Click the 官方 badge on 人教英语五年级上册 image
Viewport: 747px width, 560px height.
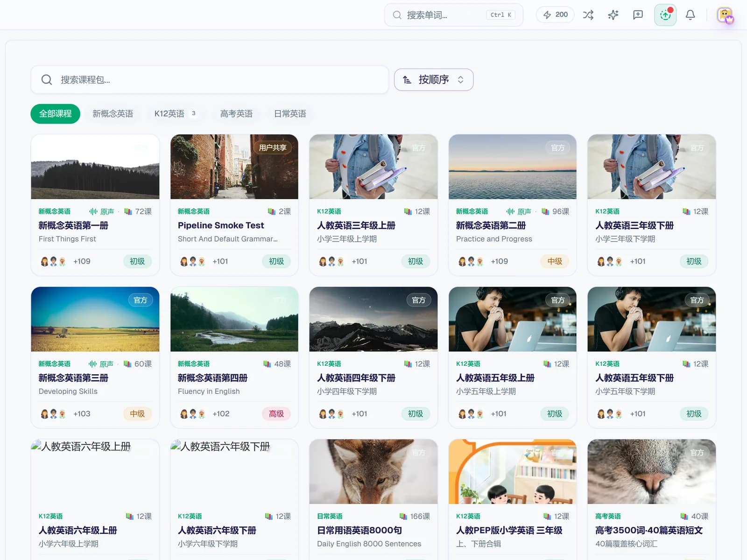point(558,300)
